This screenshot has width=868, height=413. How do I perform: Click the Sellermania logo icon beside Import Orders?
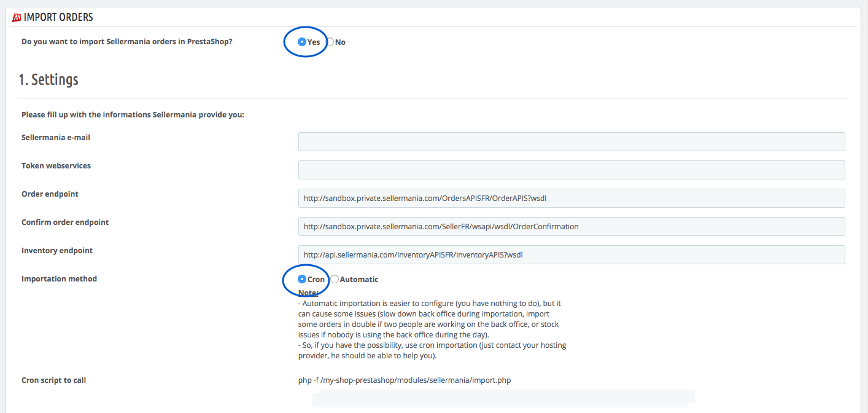[17, 17]
